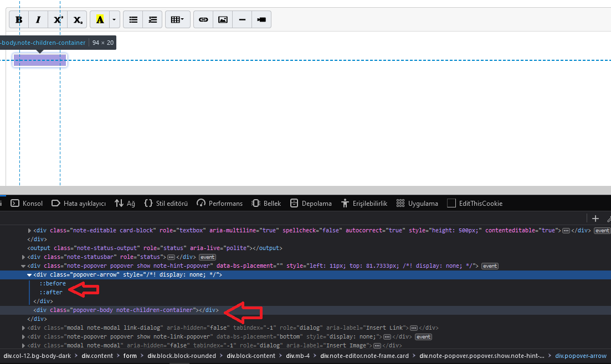
Task: Open the table insertion dropdown
Action: (177, 19)
